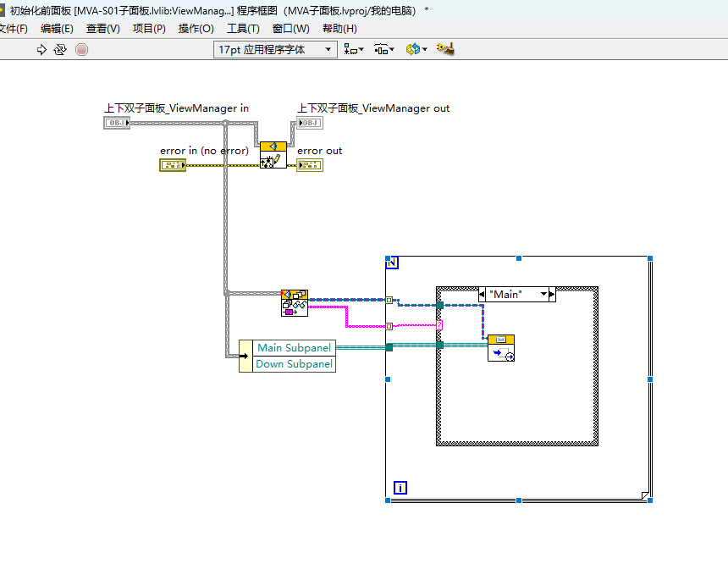The image size is (728, 564).
Task: Click the upper teal tunnel on case structure
Action: [439, 305]
